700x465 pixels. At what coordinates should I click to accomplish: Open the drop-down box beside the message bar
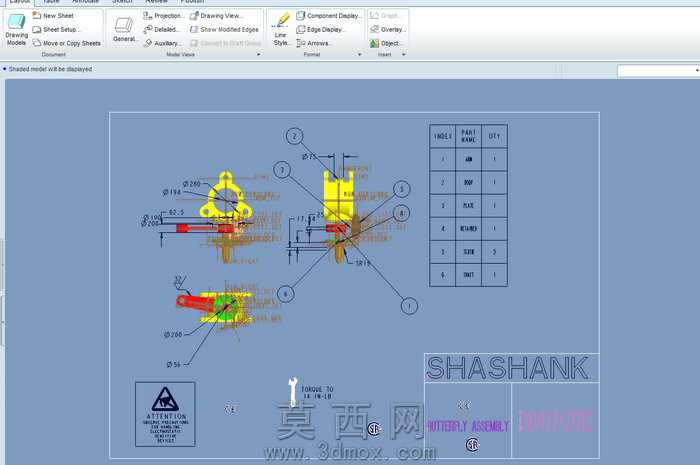pyautogui.click(x=658, y=71)
